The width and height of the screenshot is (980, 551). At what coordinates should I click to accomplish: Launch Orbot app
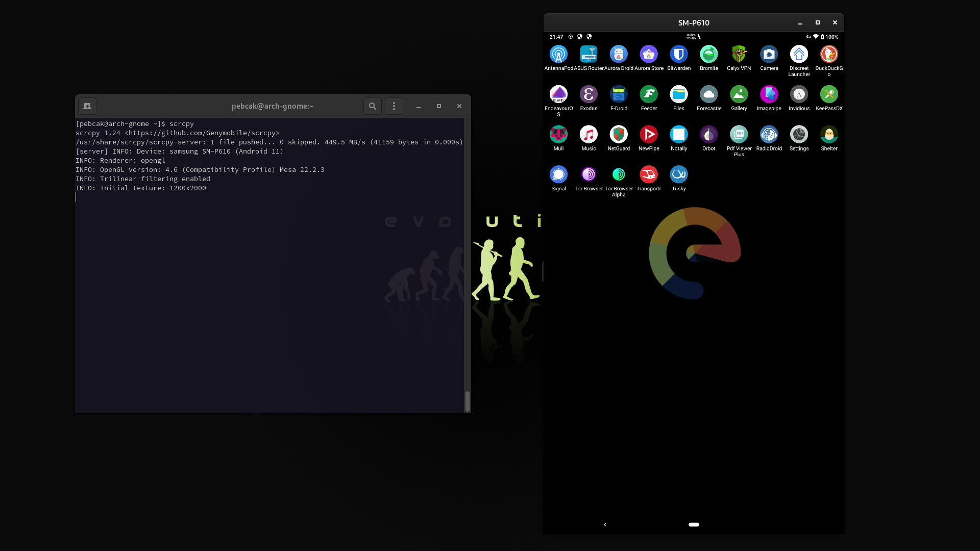pos(709,135)
